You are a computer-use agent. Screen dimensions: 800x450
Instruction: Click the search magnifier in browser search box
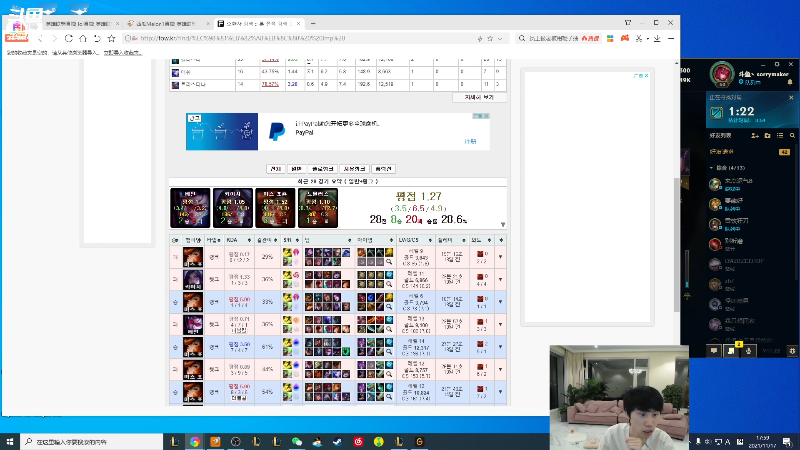[521, 38]
